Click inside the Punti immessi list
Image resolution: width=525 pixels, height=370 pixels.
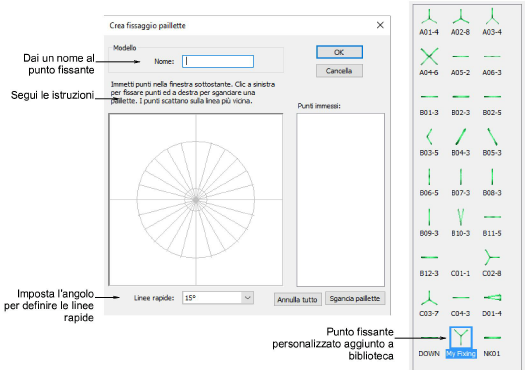[341, 200]
